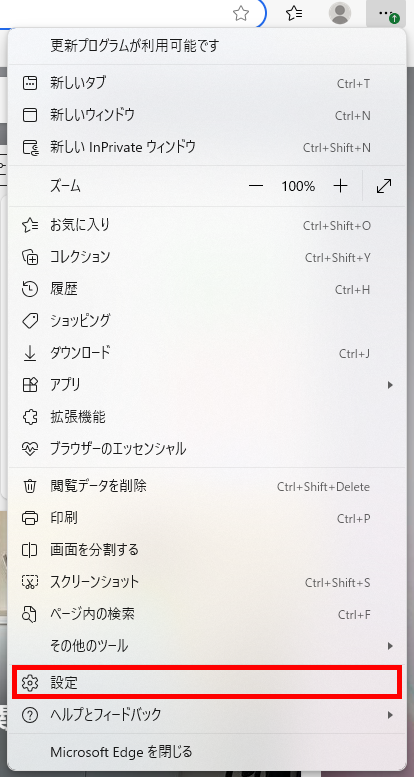
Task: Click the printer icon
Action: coord(30,518)
